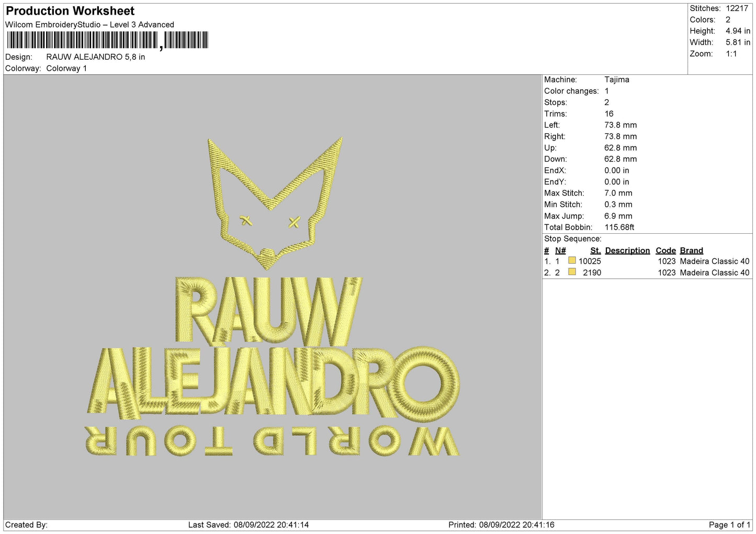The image size is (756, 534).
Task: Click the stitch count '2190' in row 2
Action: [x=592, y=273]
